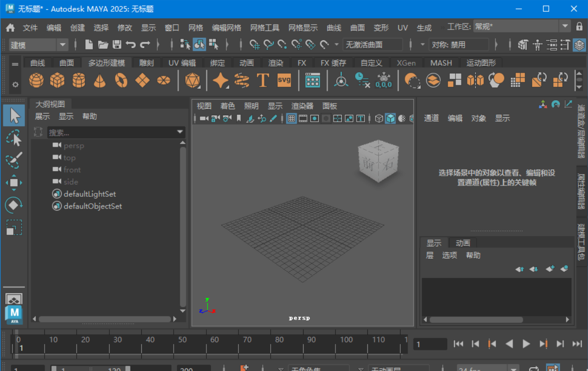Create a polygon cube from shelf

click(x=57, y=80)
